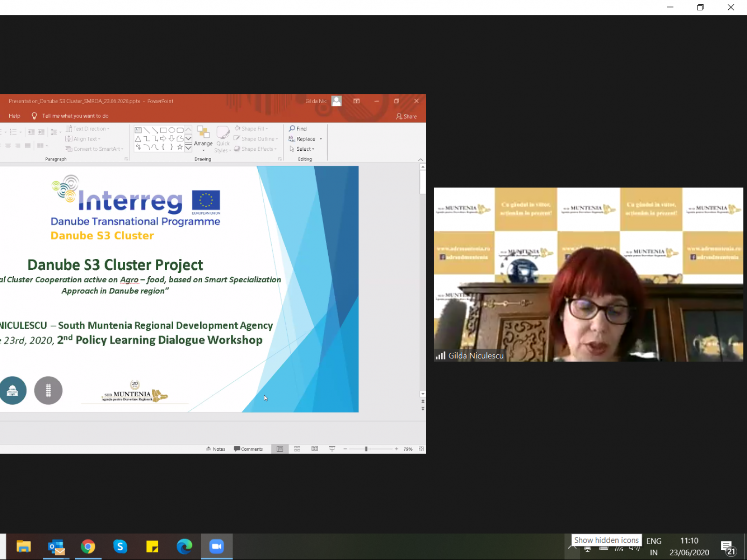This screenshot has width=747, height=560.
Task: Click slide pane scrollbar up arrow
Action: pyautogui.click(x=423, y=167)
